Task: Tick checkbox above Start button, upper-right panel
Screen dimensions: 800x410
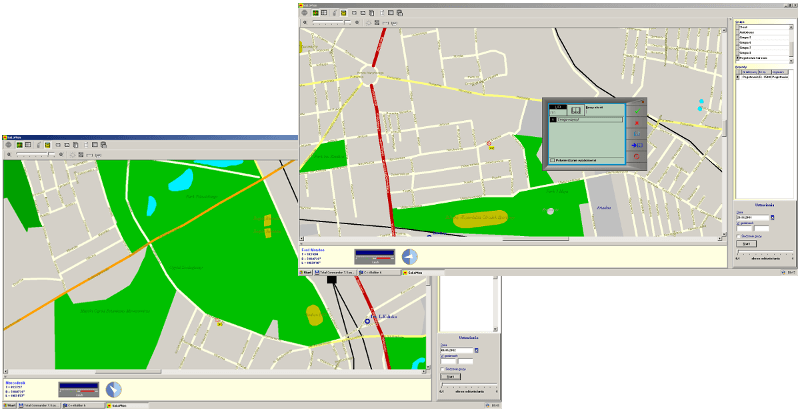Action: coord(738,237)
